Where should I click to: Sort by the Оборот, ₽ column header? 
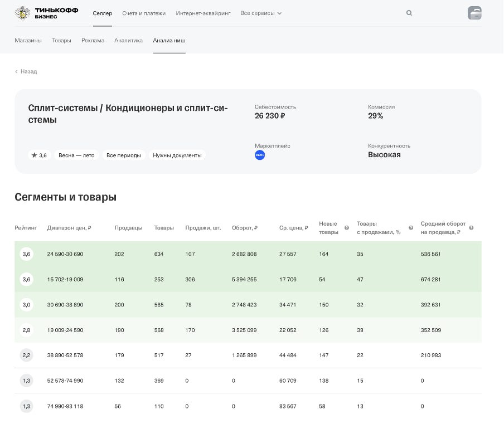coord(244,228)
